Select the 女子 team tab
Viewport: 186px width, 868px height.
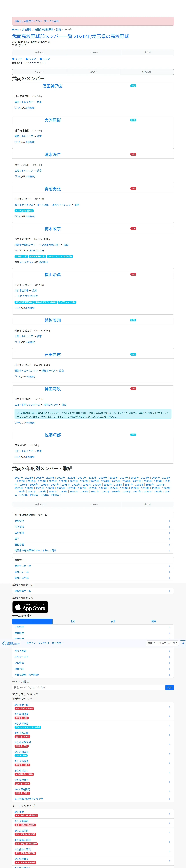pyautogui.click(x=113, y=621)
